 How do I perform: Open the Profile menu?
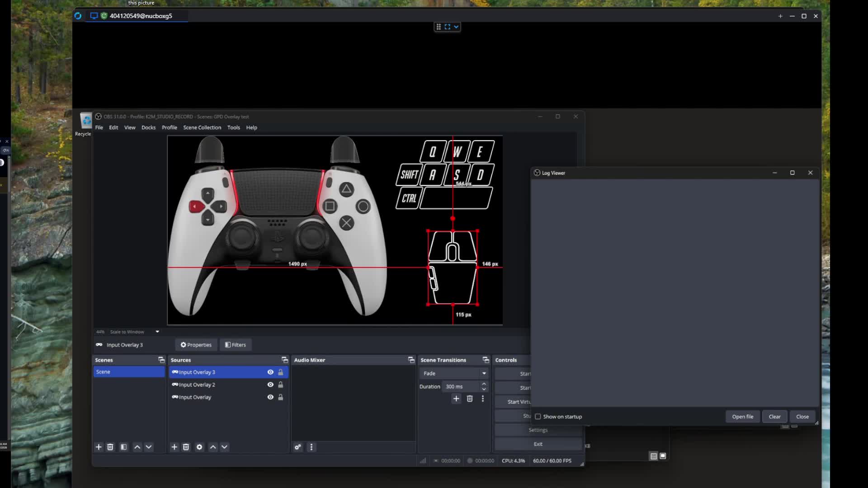tap(170, 127)
